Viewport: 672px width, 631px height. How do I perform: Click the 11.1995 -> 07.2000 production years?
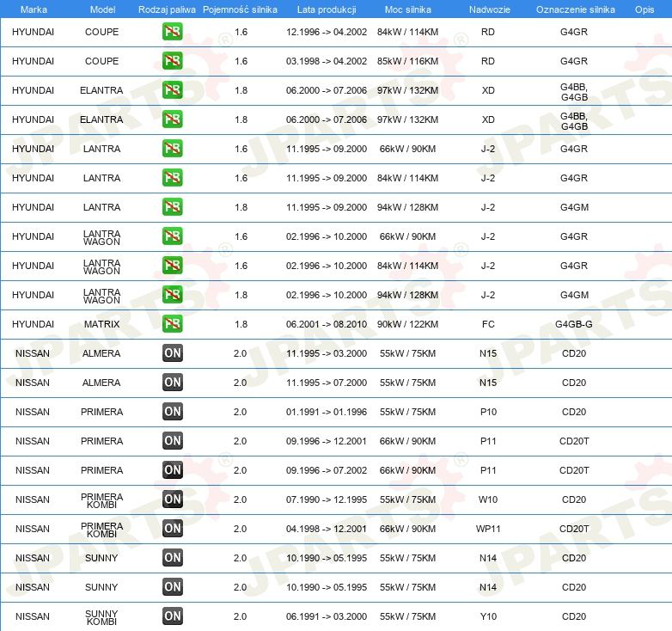[x=327, y=383]
